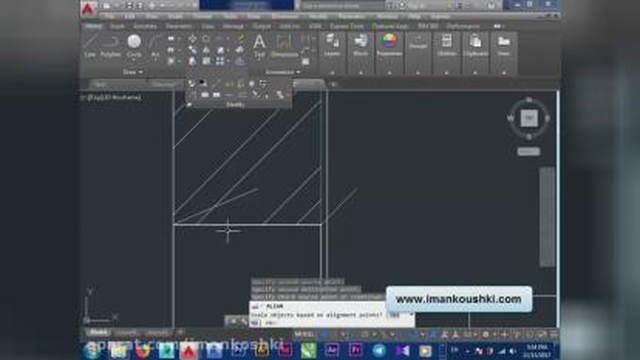Image resolution: width=640 pixels, height=360 pixels.
Task: Click the MODEL status bar button
Action: (305, 334)
